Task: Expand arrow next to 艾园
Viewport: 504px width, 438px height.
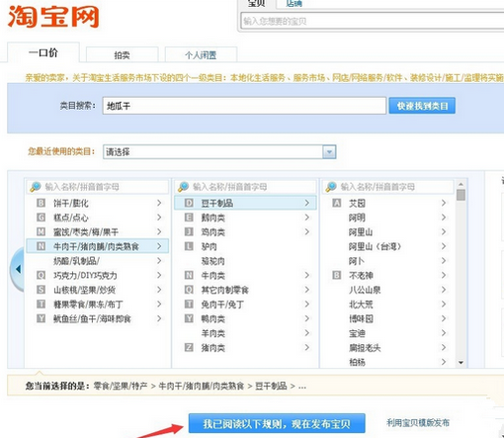Action: [x=444, y=203]
